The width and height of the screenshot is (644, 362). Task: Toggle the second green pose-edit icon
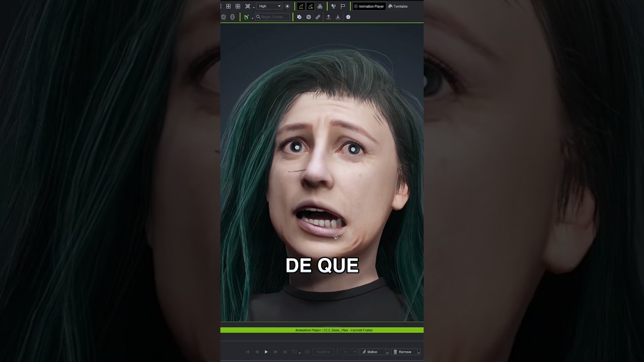point(311,6)
